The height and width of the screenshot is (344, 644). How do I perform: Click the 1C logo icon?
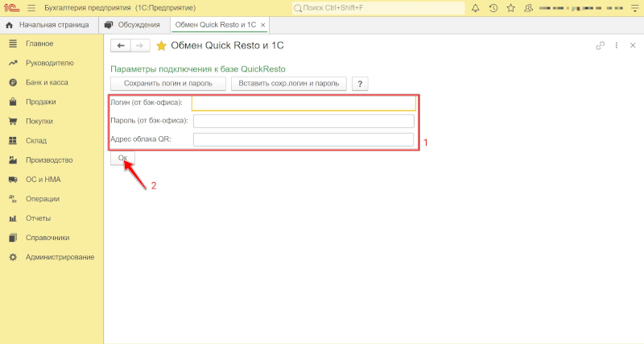coord(12,8)
